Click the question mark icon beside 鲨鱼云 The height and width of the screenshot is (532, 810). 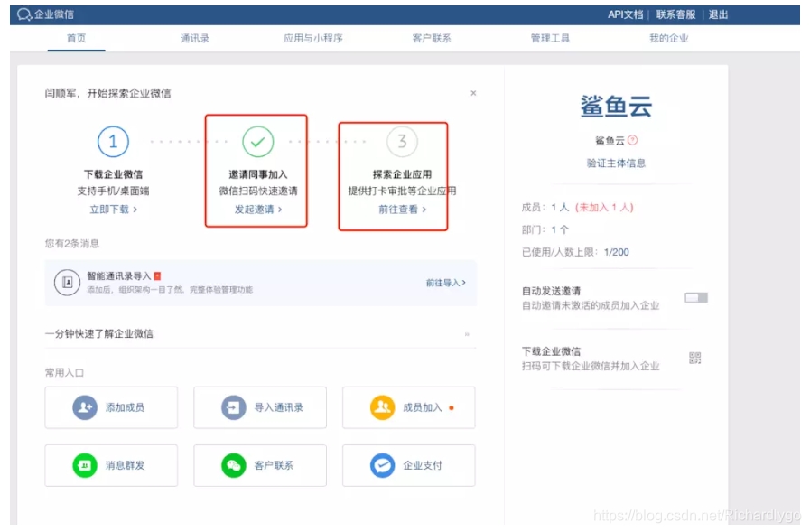click(632, 140)
